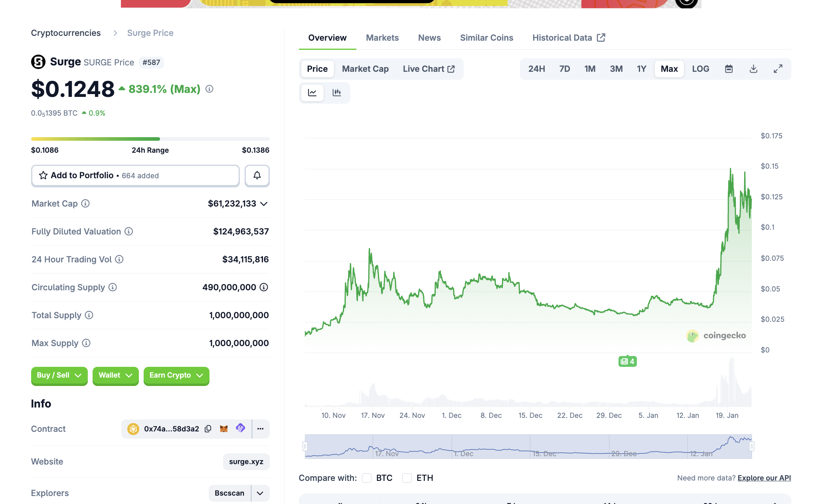Toggle LOG scale for the chart
Image resolution: width=818 pixels, height=504 pixels.
point(701,69)
